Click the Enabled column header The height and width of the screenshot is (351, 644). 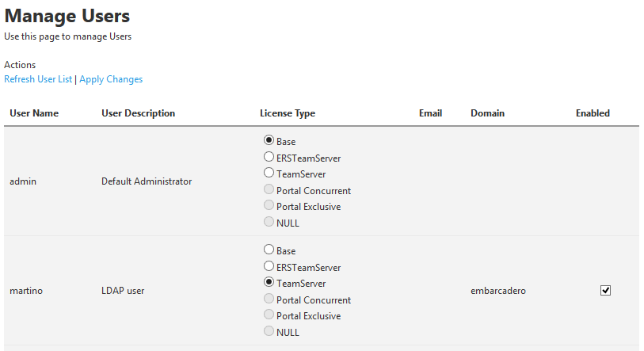pos(593,113)
